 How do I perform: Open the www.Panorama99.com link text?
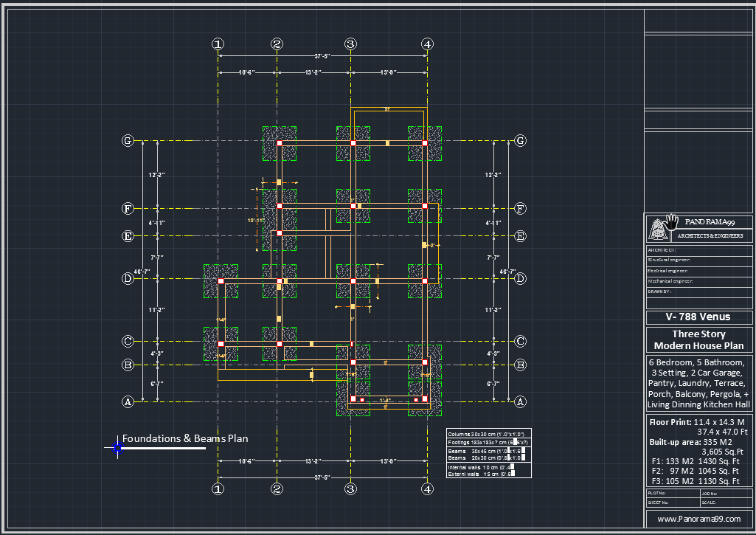click(x=698, y=519)
